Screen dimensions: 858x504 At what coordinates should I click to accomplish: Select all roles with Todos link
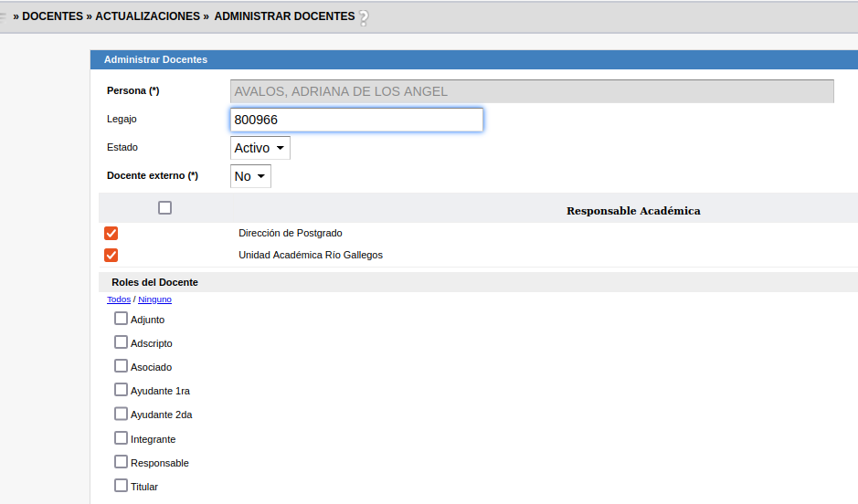(x=119, y=299)
